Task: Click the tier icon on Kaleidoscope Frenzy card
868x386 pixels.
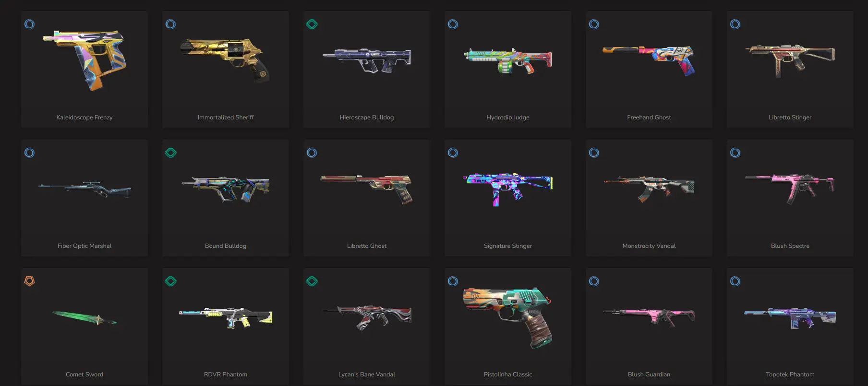Action: [29, 24]
